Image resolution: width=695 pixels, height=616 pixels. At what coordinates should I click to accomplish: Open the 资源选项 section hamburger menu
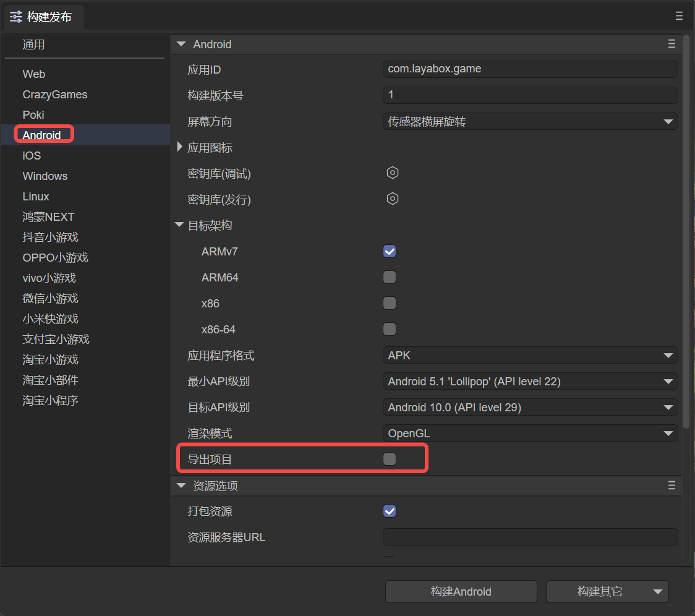tap(672, 486)
